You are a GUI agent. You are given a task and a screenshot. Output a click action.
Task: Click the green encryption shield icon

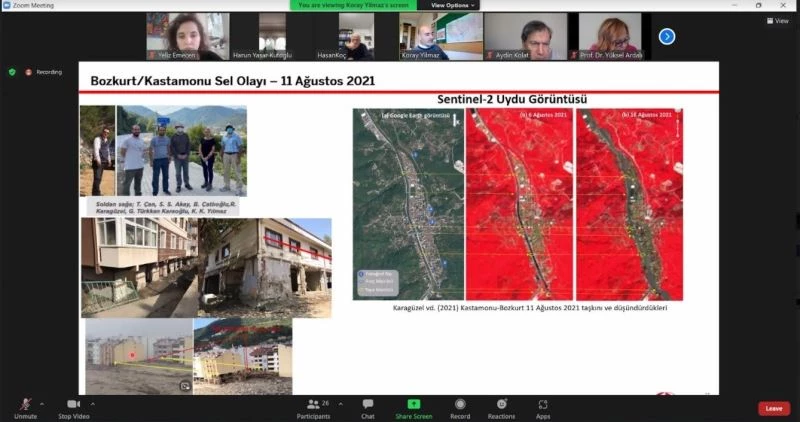[x=12, y=72]
